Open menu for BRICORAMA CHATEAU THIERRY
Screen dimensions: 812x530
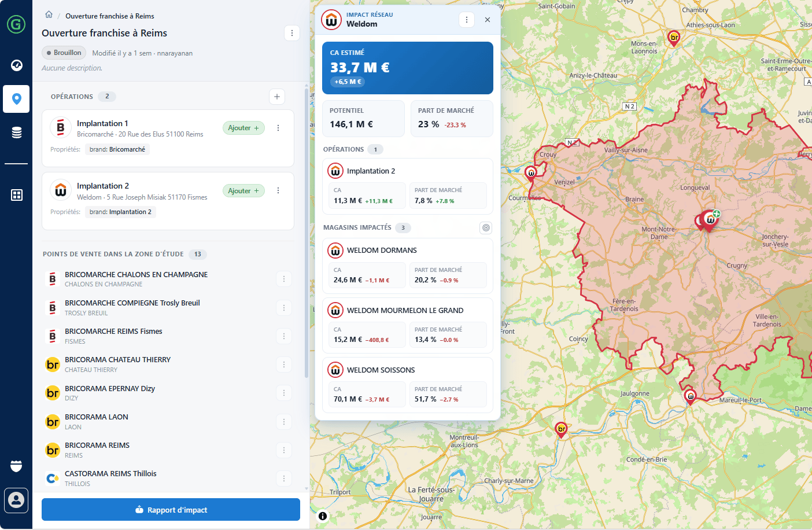tap(284, 365)
